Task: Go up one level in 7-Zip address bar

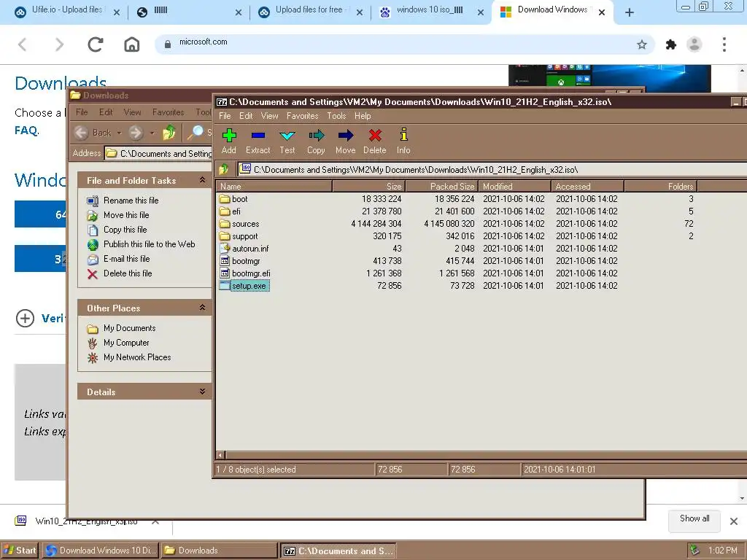Action: (x=224, y=169)
